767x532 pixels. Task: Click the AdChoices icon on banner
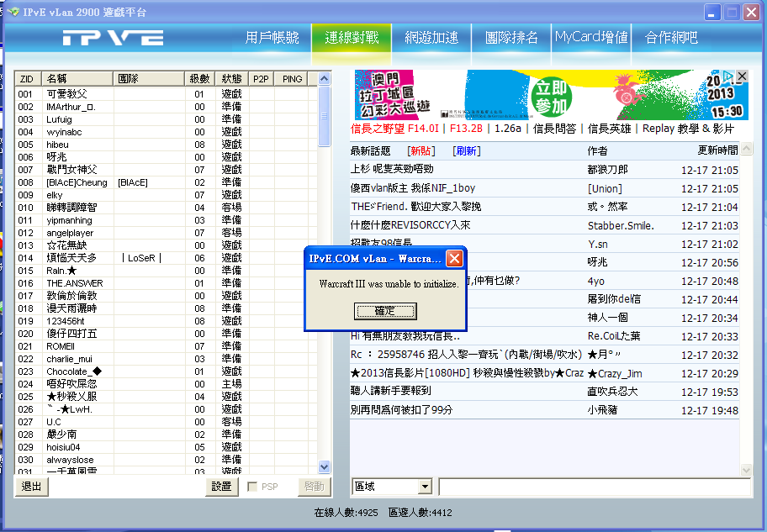(x=729, y=76)
